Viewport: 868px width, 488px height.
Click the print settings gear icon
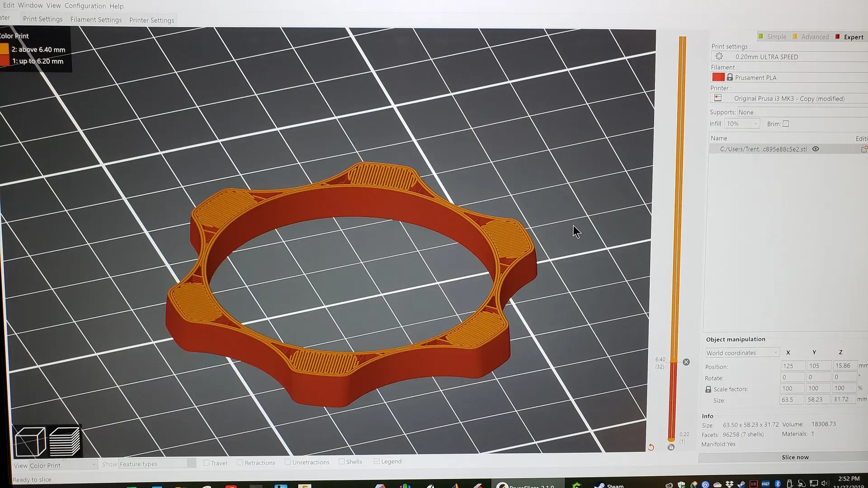click(x=719, y=56)
